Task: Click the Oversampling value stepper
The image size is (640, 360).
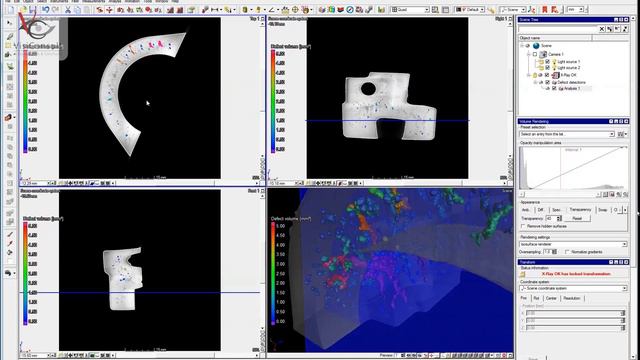Action: click(x=554, y=252)
